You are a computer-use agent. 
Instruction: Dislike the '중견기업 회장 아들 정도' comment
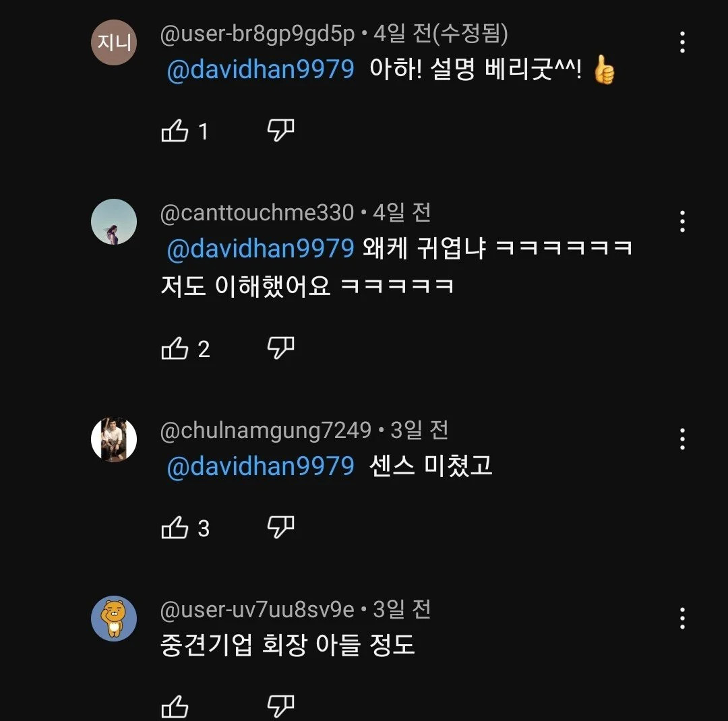coord(280,704)
